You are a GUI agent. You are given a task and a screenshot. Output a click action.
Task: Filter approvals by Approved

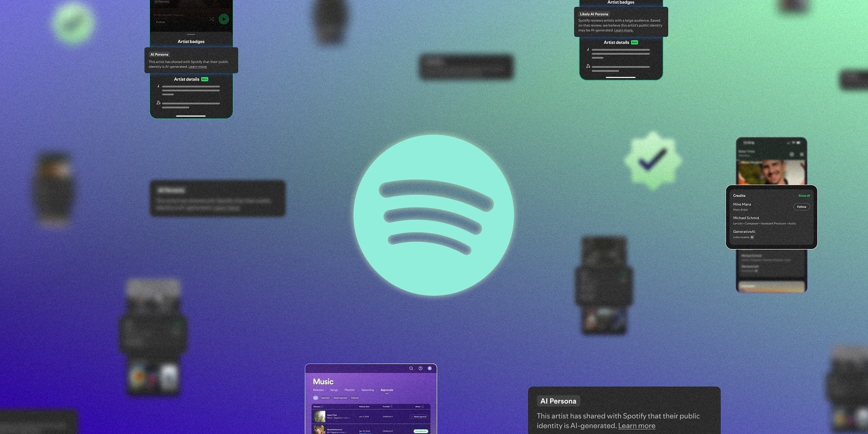pyautogui.click(x=325, y=398)
